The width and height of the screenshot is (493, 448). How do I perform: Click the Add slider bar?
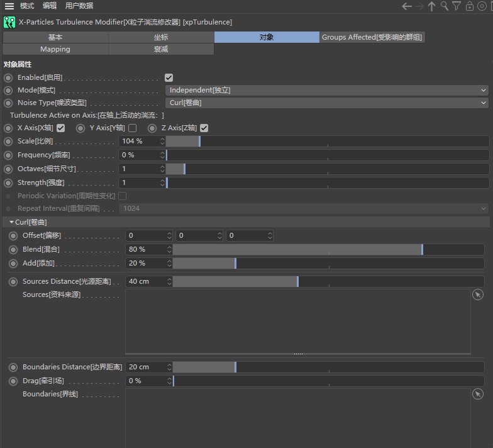tap(328, 263)
